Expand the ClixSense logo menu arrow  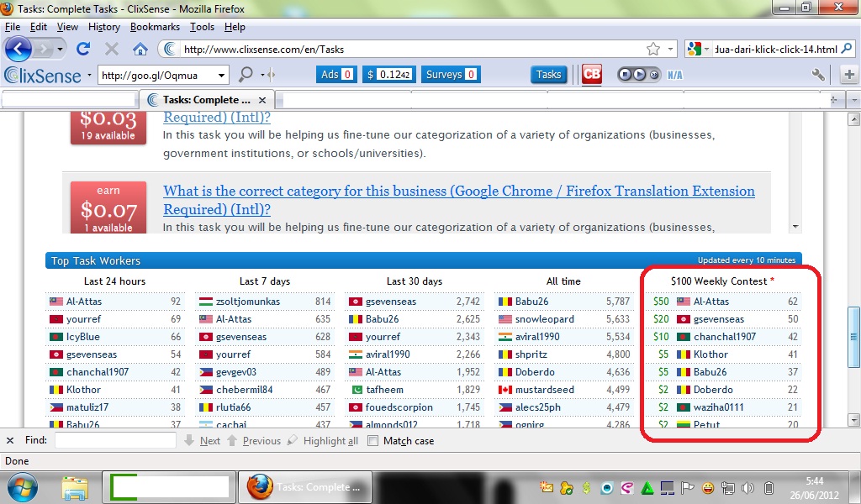click(89, 75)
